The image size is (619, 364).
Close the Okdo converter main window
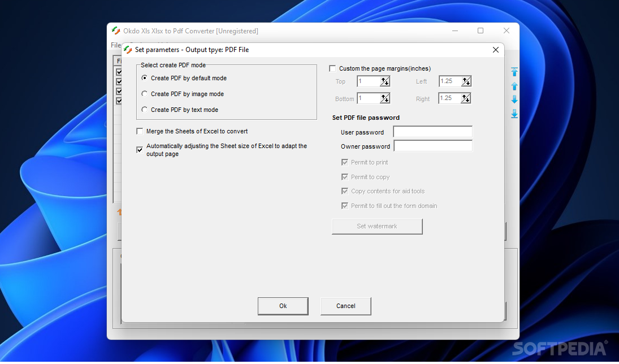click(x=507, y=31)
